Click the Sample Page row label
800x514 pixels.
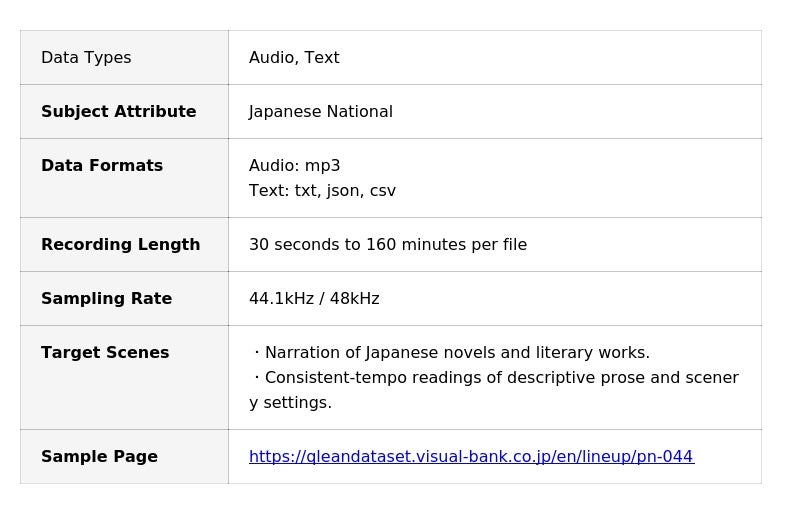(x=99, y=457)
